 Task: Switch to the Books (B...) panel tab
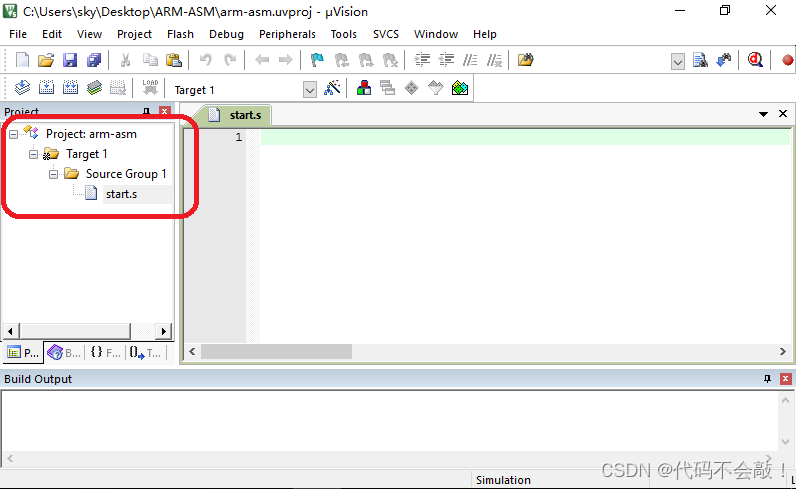pyautogui.click(x=64, y=353)
